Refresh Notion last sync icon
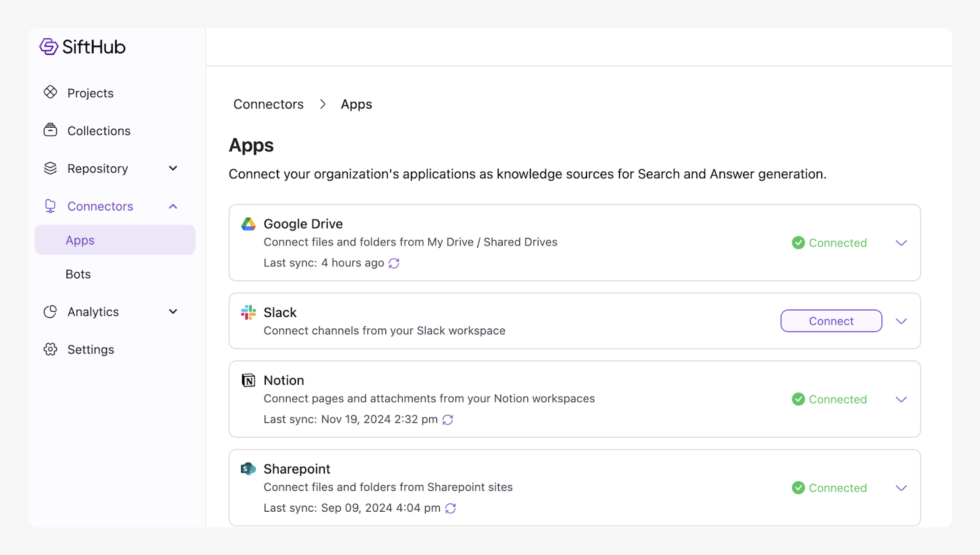980x555 pixels. coord(448,420)
